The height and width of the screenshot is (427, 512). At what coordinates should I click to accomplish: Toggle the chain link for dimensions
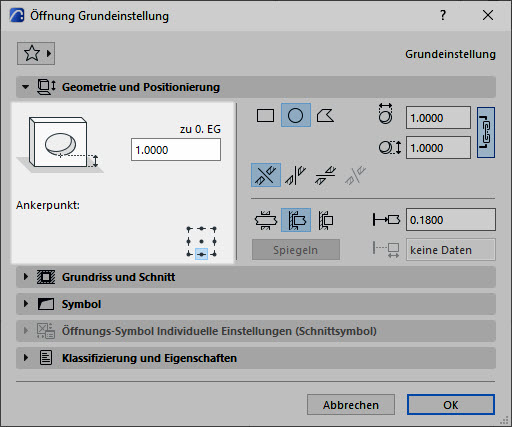pos(486,132)
